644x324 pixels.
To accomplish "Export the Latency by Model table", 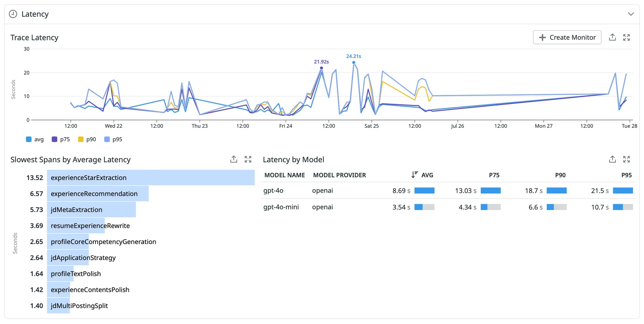I will (x=612, y=159).
